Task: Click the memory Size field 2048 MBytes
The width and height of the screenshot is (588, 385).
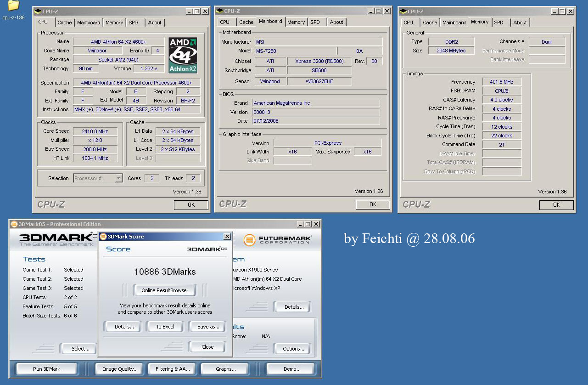Action: coord(451,51)
